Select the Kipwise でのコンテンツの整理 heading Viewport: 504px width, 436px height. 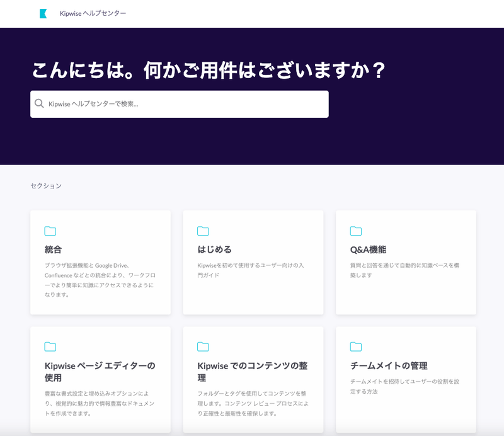pyautogui.click(x=252, y=372)
